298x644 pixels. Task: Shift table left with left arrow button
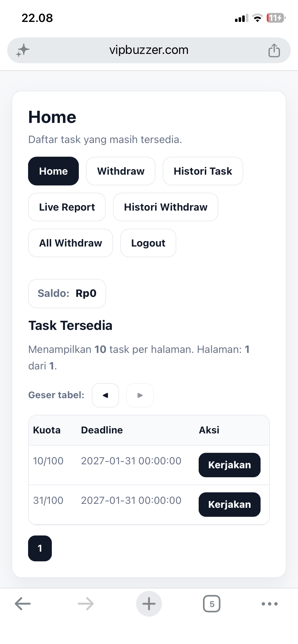coord(105,395)
